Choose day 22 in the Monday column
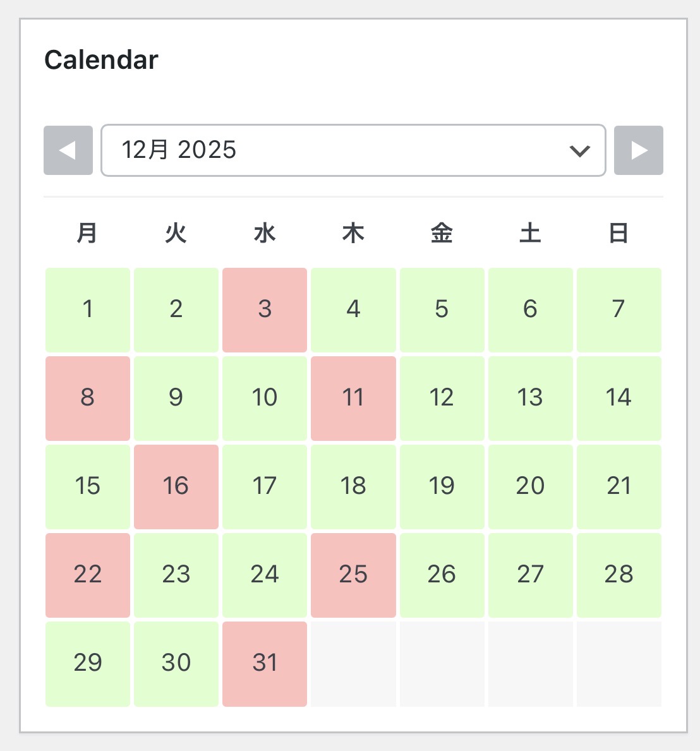The height and width of the screenshot is (751, 700). click(87, 575)
